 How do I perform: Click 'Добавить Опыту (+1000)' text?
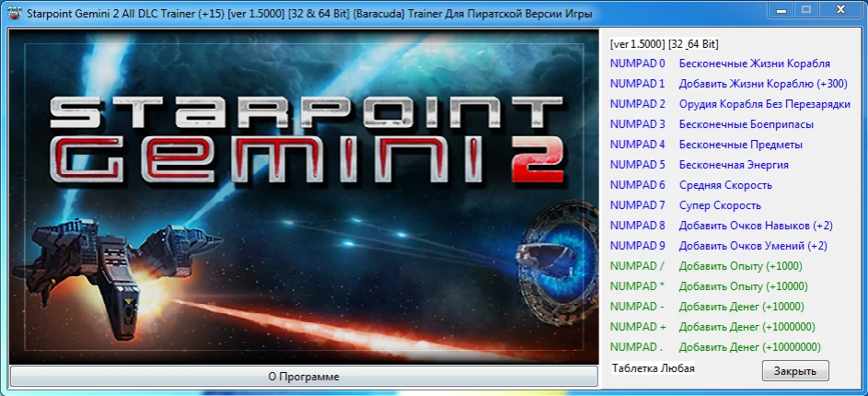(x=741, y=266)
